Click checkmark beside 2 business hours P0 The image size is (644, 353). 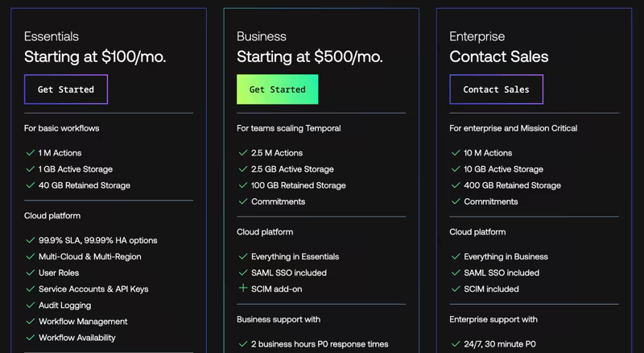pyautogui.click(x=243, y=344)
